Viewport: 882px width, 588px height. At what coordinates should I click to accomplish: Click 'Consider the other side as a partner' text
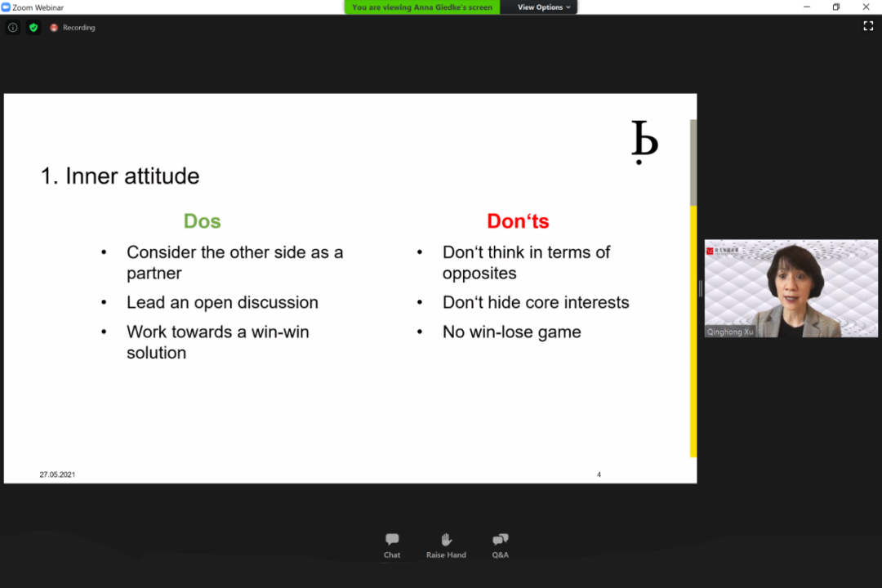click(234, 263)
